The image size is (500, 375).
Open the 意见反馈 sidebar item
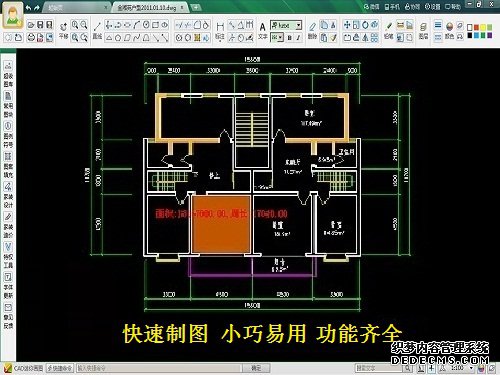coord(8,316)
